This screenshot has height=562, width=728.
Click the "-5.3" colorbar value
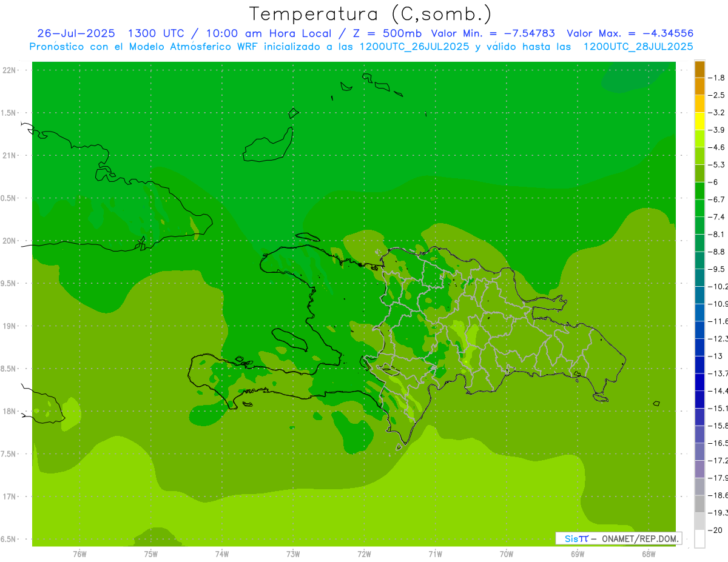(x=716, y=164)
